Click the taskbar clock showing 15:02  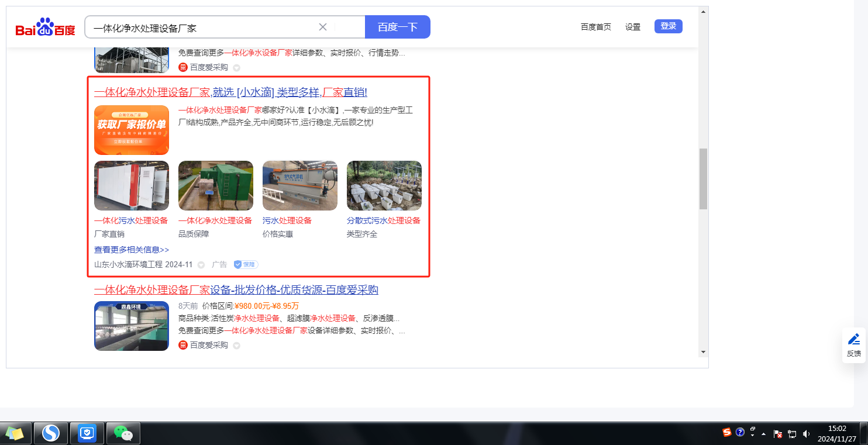point(837,433)
